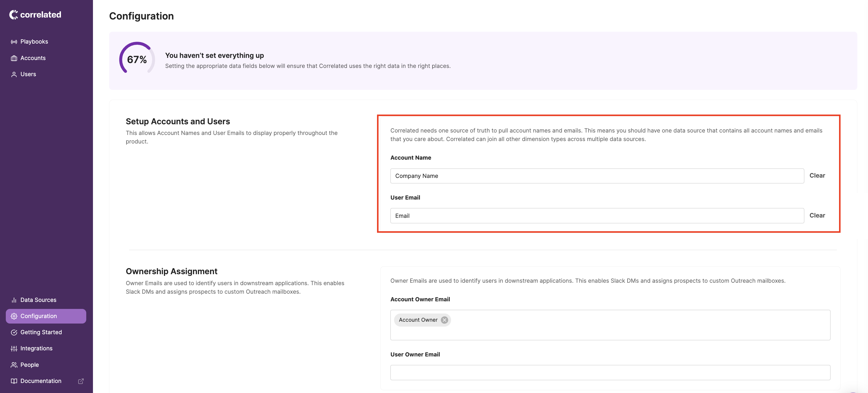Image resolution: width=868 pixels, height=393 pixels.
Task: Click the Playbooks broadcast icon
Action: [x=14, y=42]
